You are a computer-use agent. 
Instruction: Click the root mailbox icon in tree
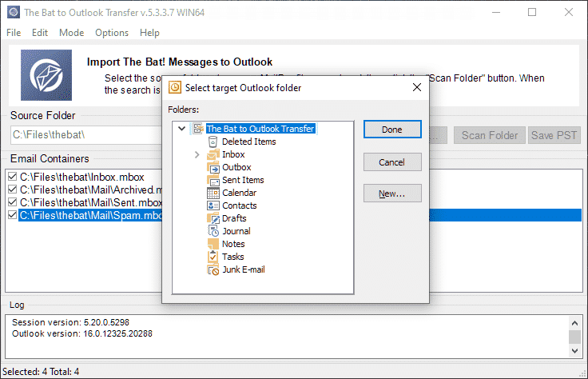[x=198, y=129]
